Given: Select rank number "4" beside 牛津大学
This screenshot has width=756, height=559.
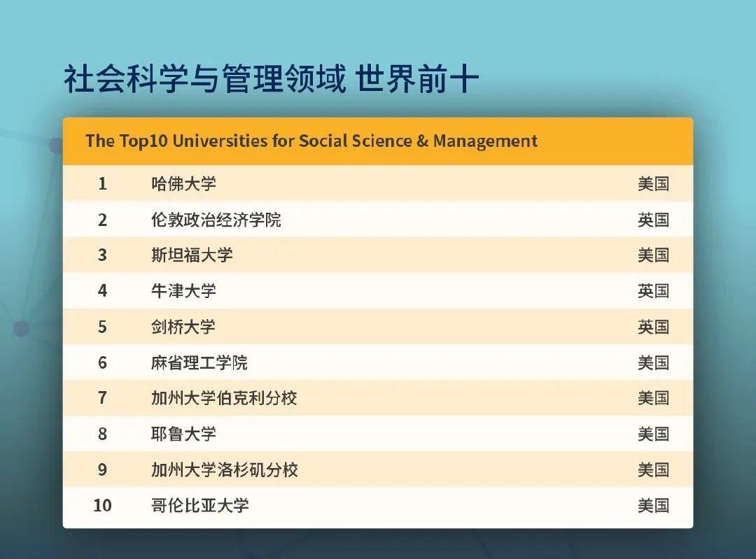Looking at the screenshot, I should click(102, 290).
